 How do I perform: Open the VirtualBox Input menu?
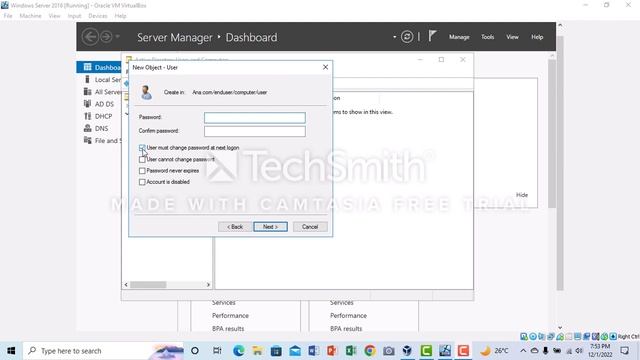click(74, 16)
